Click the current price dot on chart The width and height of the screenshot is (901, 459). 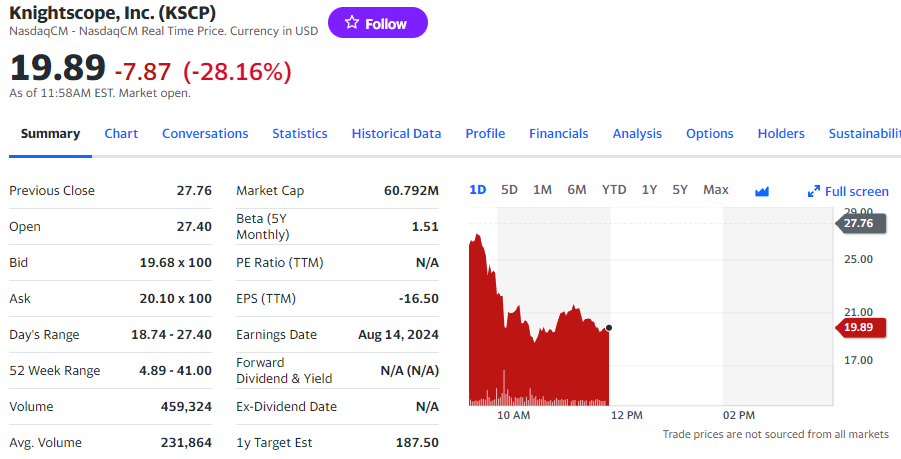[609, 328]
